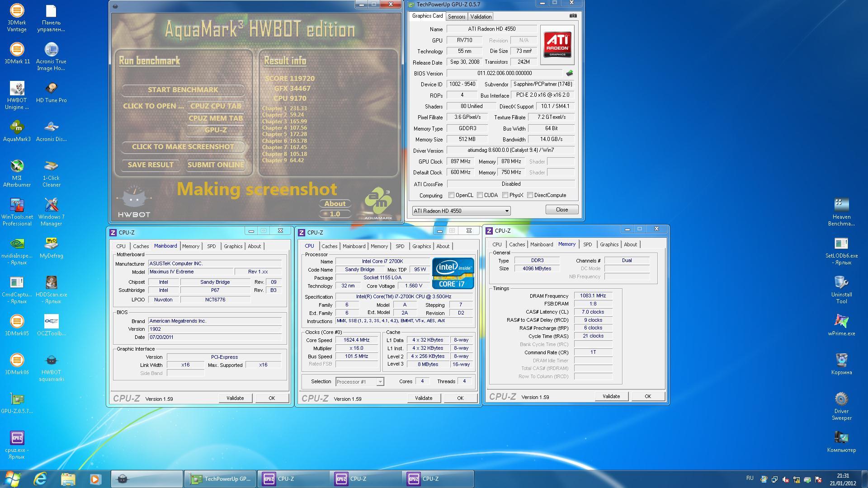Open Uninstall Tool desktop icon

point(841,290)
